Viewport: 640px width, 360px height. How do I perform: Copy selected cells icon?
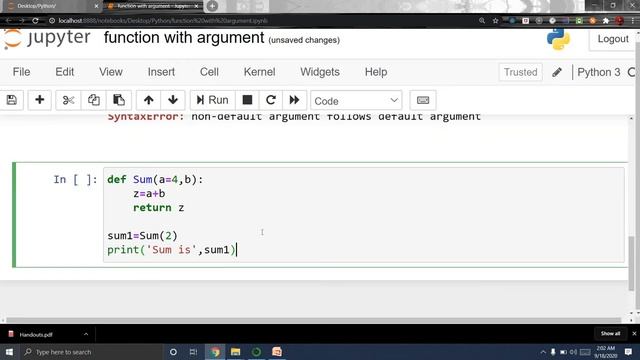[93, 100]
